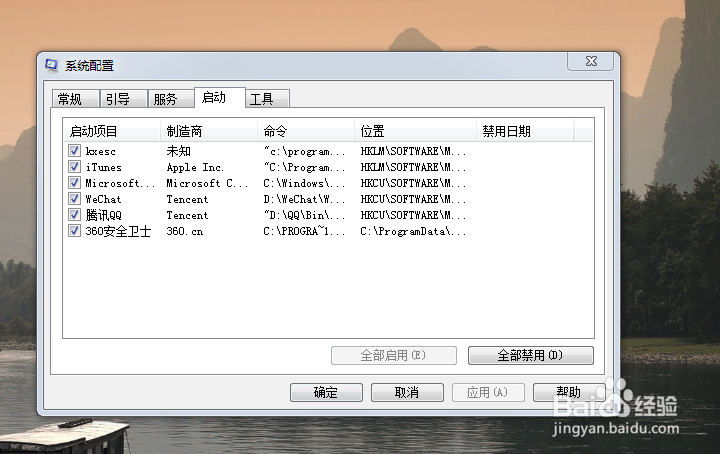Uncheck the 腾讯QQ startup item
Image resolution: width=720 pixels, height=454 pixels.
74,215
